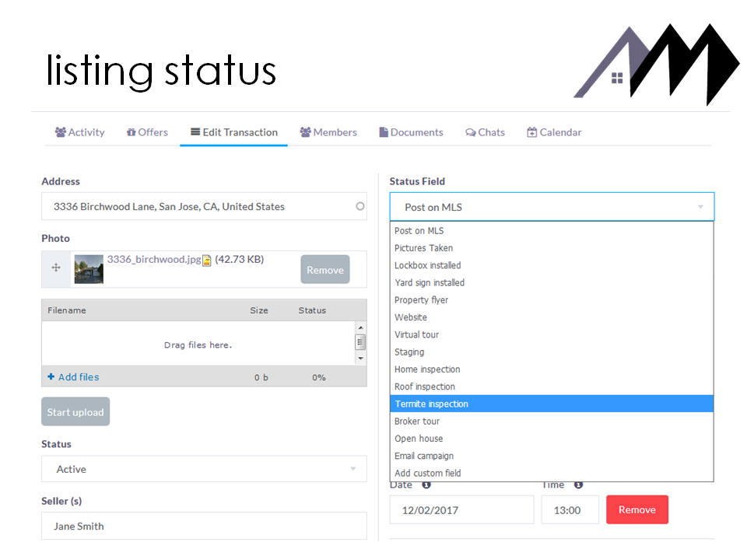The image size is (747, 560).
Task: Click the Calendar tab calendar icon
Action: point(531,132)
